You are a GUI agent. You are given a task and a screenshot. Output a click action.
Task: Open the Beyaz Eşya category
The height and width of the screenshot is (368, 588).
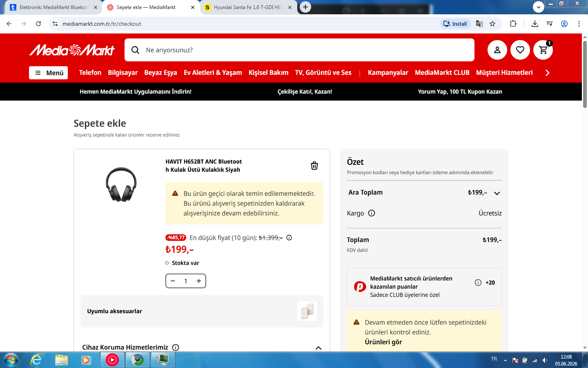click(x=160, y=72)
